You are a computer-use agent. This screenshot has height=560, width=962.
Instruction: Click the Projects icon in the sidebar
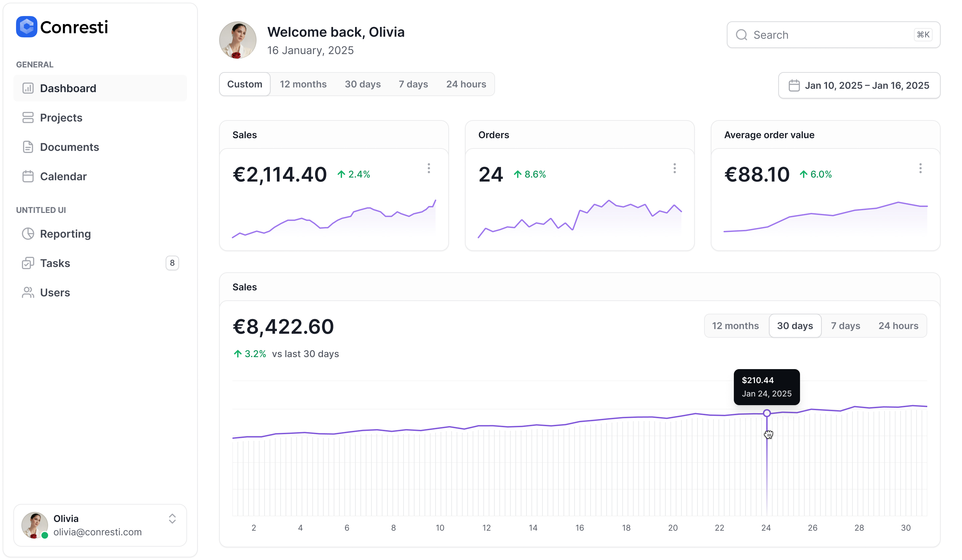[x=27, y=117]
